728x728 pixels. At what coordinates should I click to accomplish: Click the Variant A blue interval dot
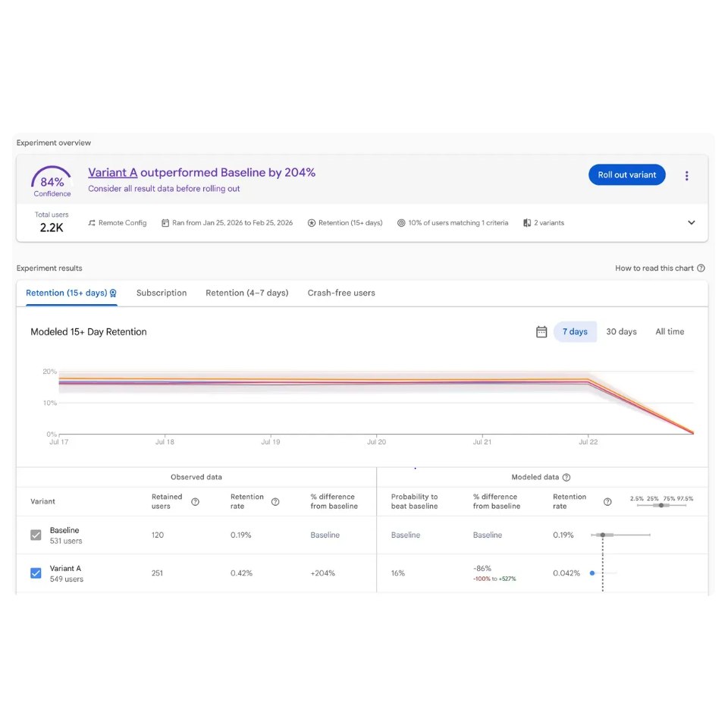pos(592,573)
